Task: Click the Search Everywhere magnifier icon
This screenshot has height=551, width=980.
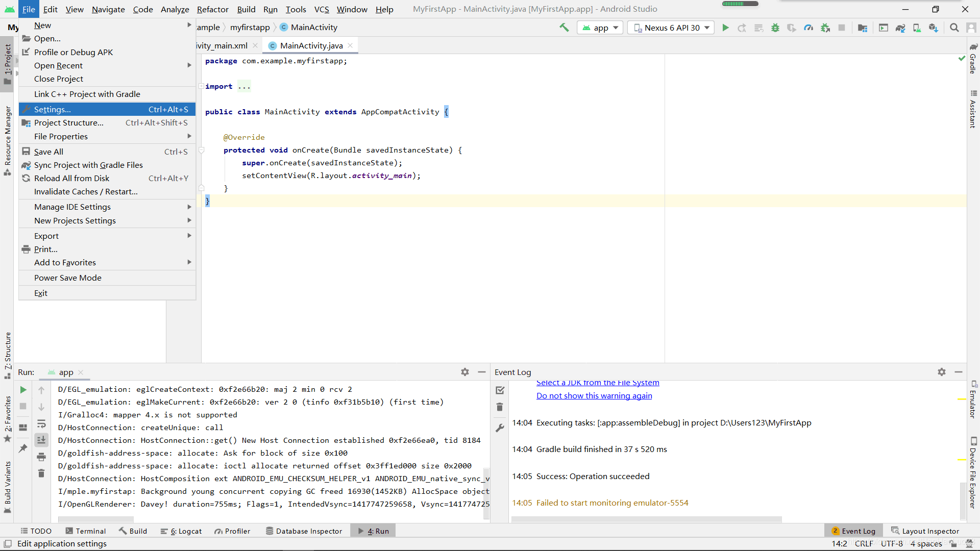Action: pyautogui.click(x=954, y=28)
